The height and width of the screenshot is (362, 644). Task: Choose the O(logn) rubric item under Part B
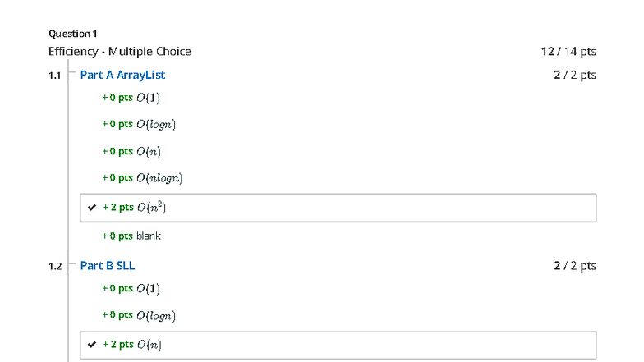point(139,315)
